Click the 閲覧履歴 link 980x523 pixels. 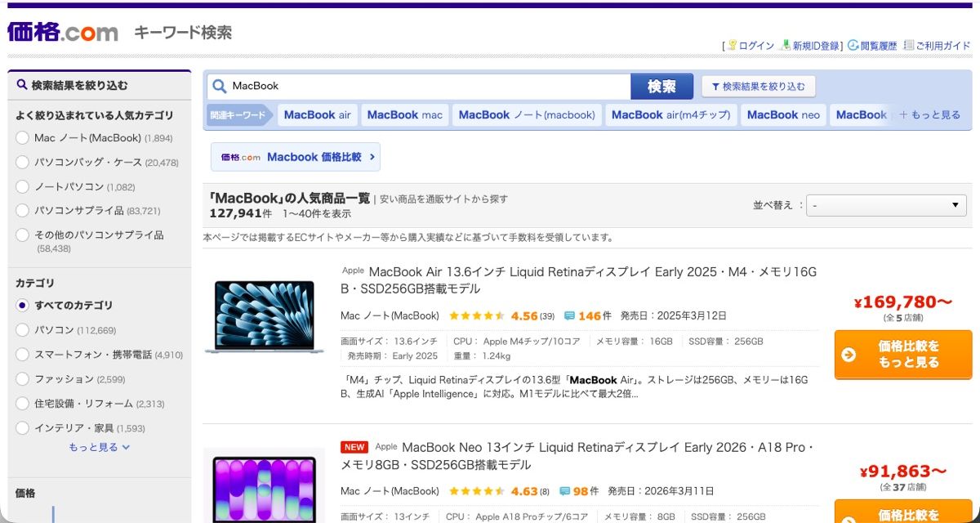pyautogui.click(x=879, y=46)
